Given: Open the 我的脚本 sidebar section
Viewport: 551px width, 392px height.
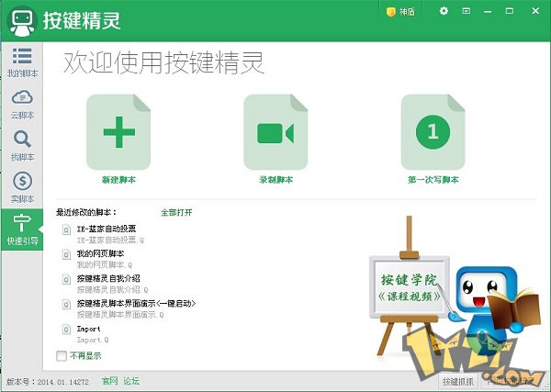Looking at the screenshot, I should [x=22, y=62].
